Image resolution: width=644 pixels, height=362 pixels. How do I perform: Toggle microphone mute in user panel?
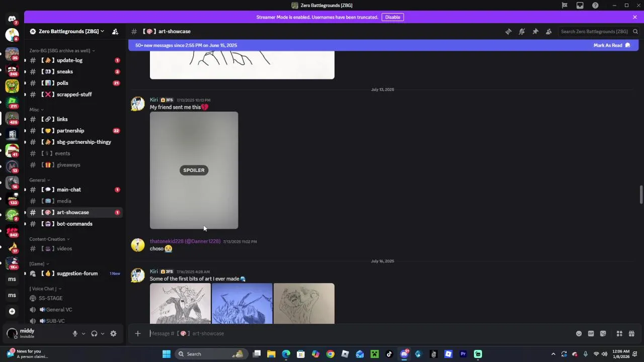(x=75, y=333)
